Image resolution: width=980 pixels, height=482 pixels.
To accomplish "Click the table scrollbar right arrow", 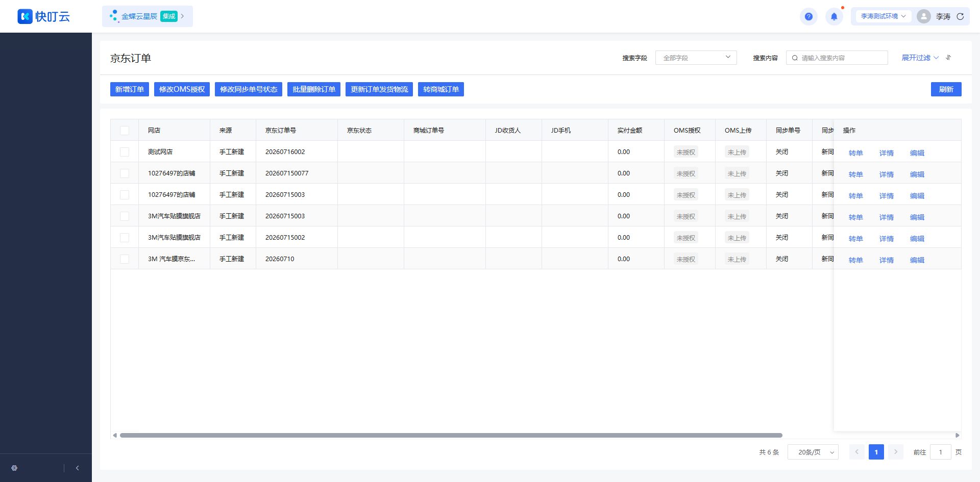I will (957, 435).
